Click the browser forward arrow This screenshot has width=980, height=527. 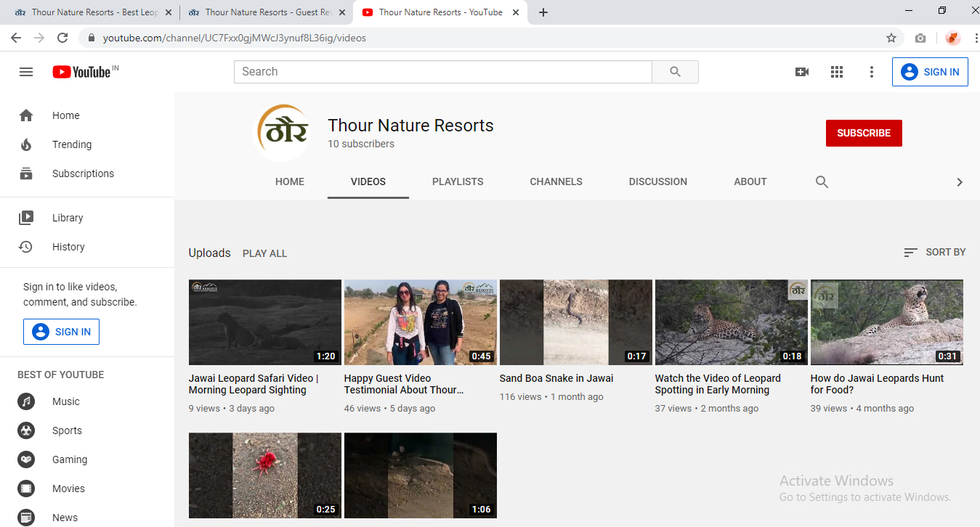coord(39,38)
